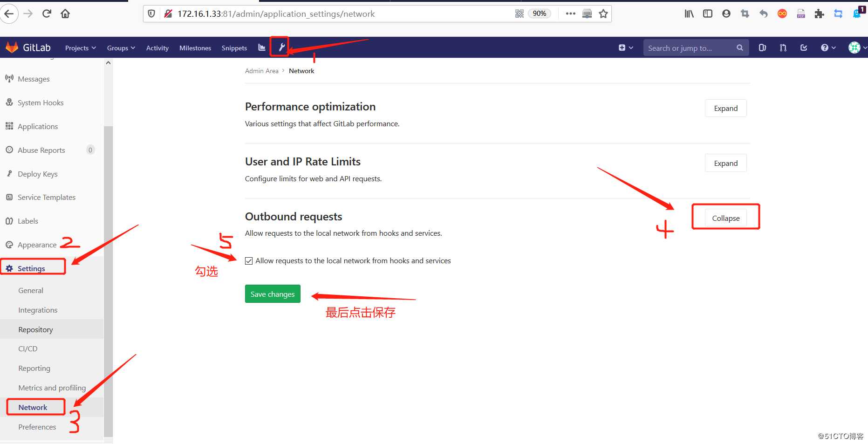Click the undo arrow extension icon

click(764, 14)
